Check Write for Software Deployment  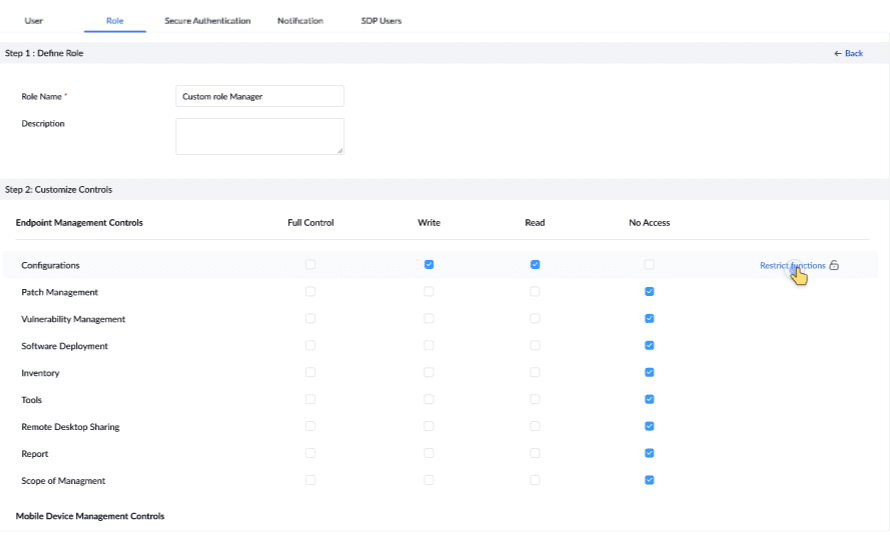pos(429,345)
